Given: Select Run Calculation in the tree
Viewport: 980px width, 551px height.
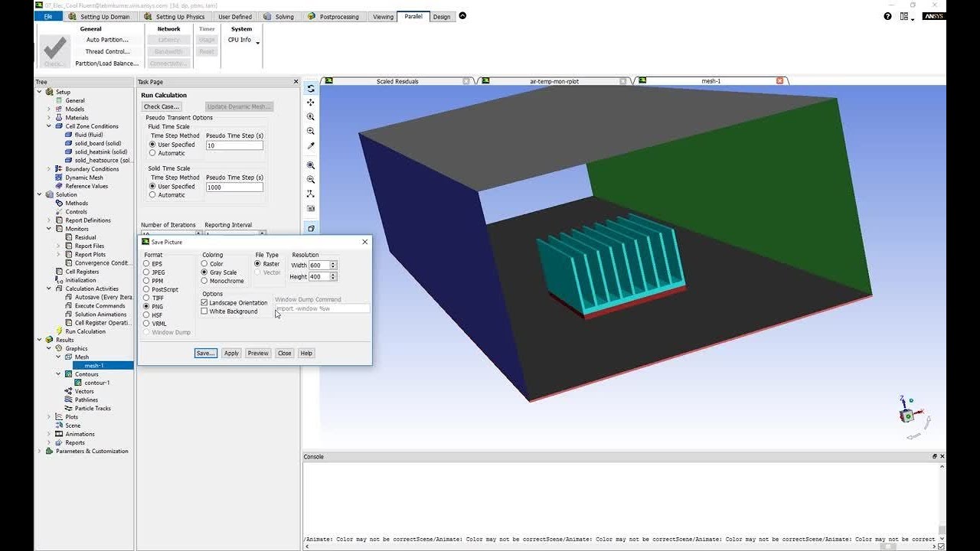Looking at the screenshot, I should (x=85, y=331).
